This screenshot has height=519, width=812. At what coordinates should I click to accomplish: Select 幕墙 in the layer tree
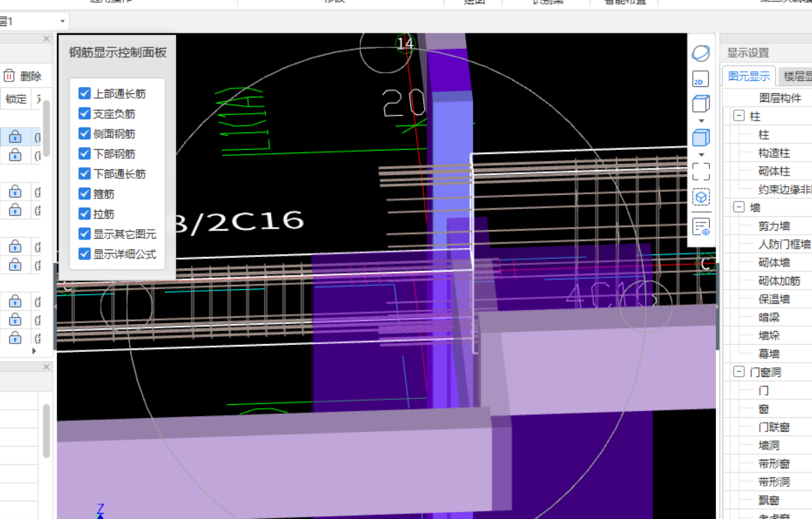[769, 353]
